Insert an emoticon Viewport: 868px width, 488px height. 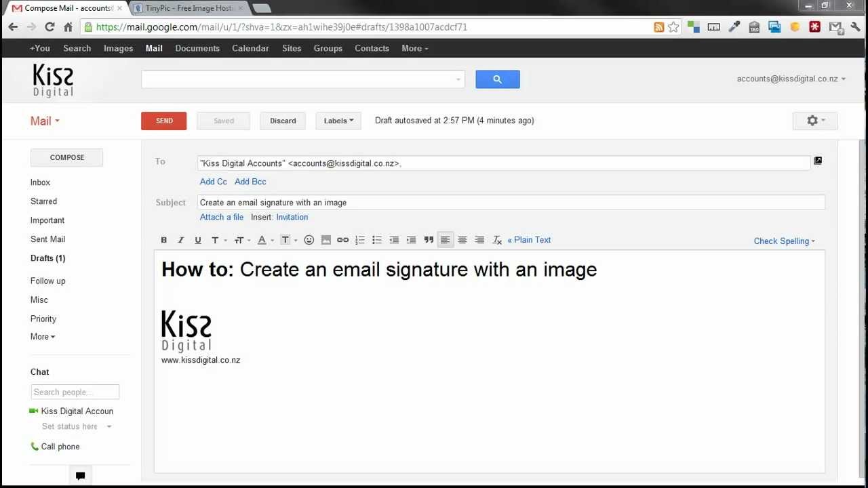[x=309, y=240]
